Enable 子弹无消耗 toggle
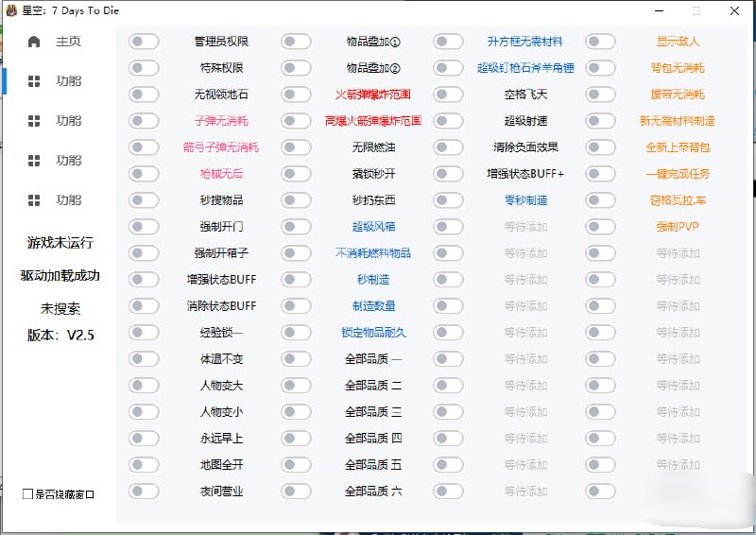 [x=144, y=121]
